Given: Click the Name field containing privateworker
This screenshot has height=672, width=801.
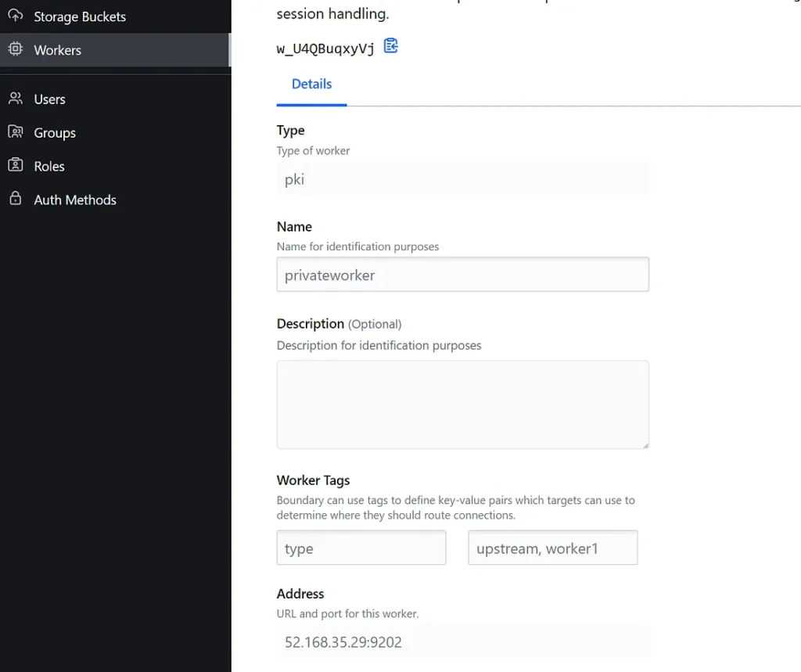Looking at the screenshot, I should (462, 275).
